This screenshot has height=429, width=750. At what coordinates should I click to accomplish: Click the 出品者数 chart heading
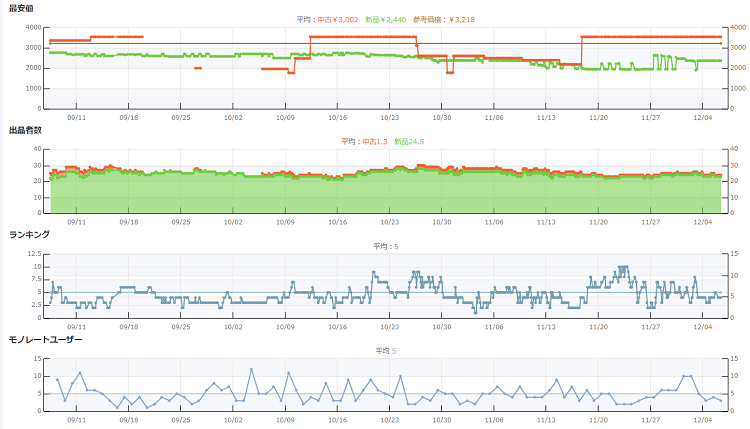(26, 130)
